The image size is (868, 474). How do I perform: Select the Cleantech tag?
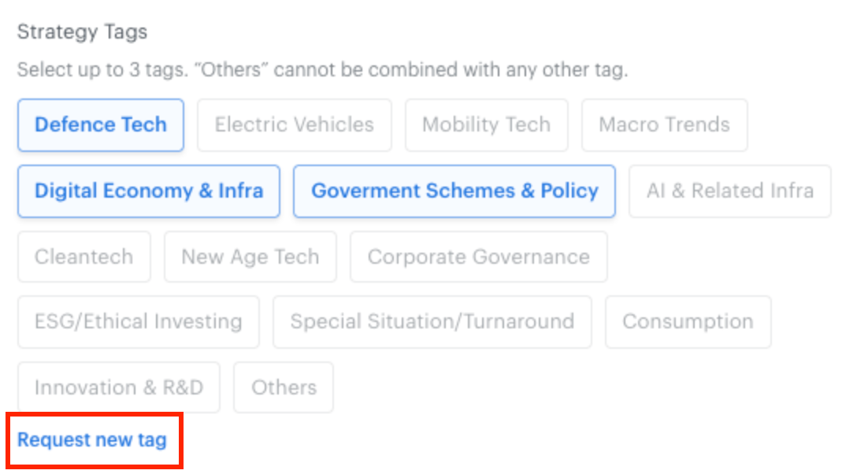pos(83,257)
